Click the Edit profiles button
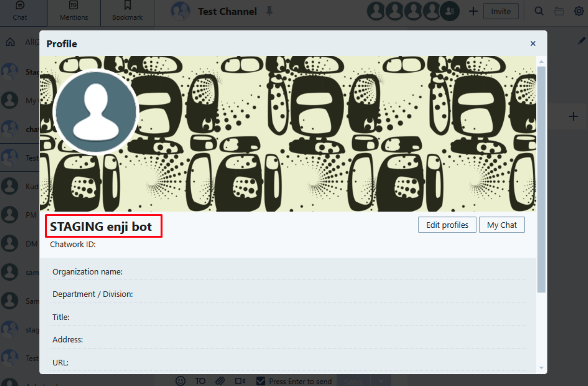This screenshot has height=386, width=588. pos(447,225)
